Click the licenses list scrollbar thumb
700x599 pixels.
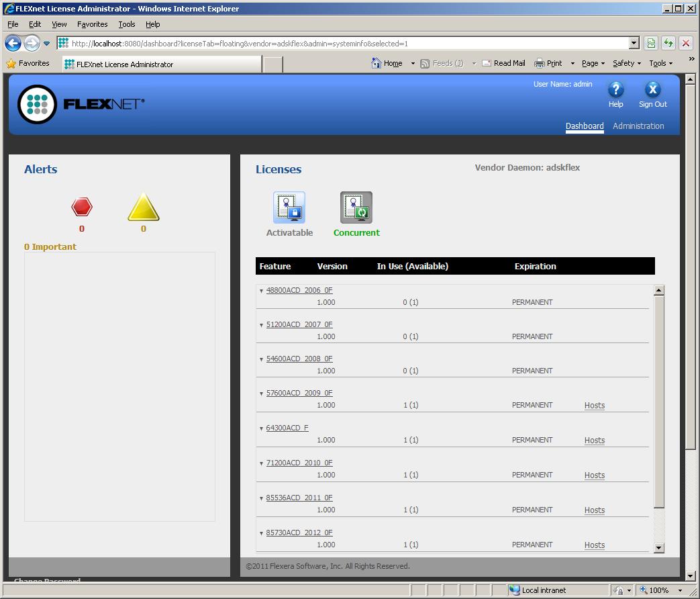pyautogui.click(x=659, y=402)
